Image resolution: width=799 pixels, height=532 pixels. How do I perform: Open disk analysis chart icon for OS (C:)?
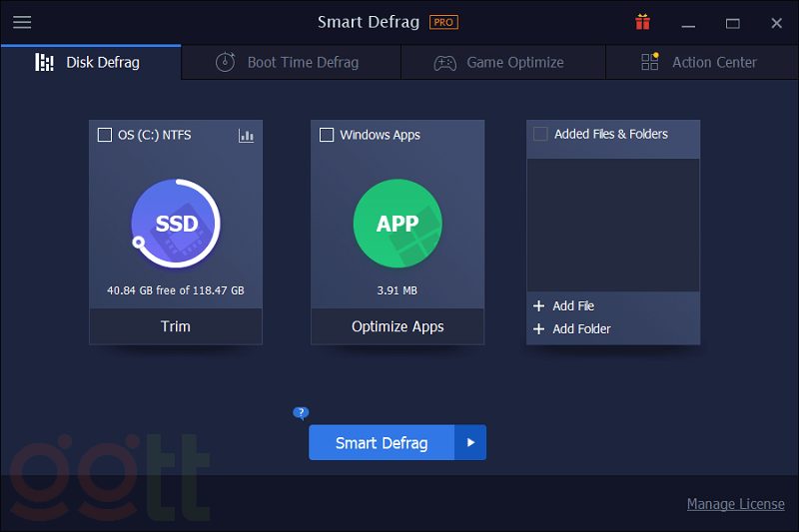coord(246,136)
